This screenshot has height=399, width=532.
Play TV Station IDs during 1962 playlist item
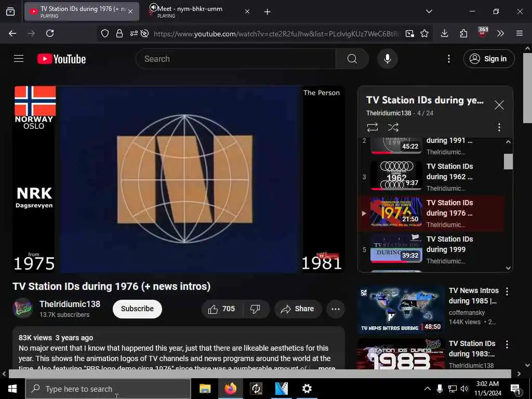click(431, 177)
